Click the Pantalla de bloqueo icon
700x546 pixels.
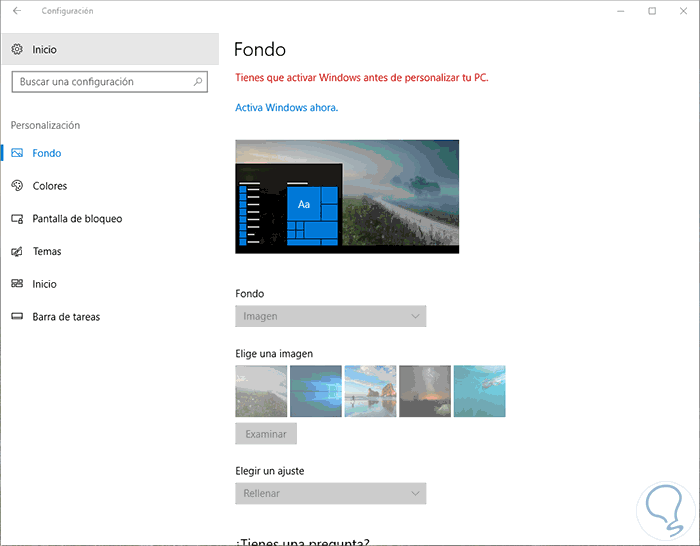(17, 219)
